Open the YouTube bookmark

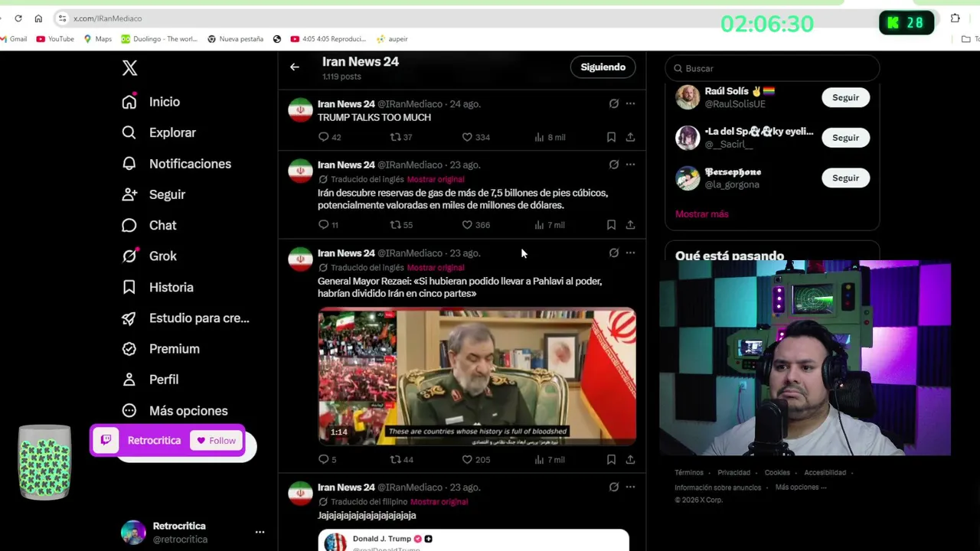55,39
